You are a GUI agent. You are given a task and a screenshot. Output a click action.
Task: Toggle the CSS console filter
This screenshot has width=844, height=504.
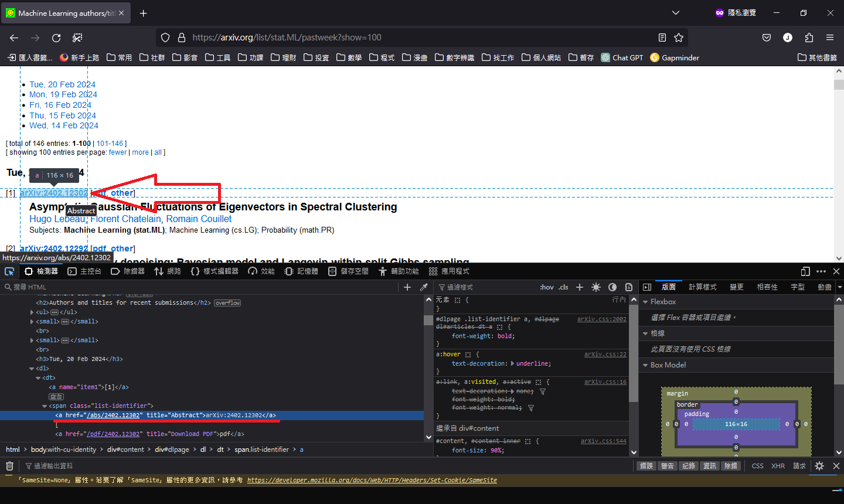click(x=758, y=466)
